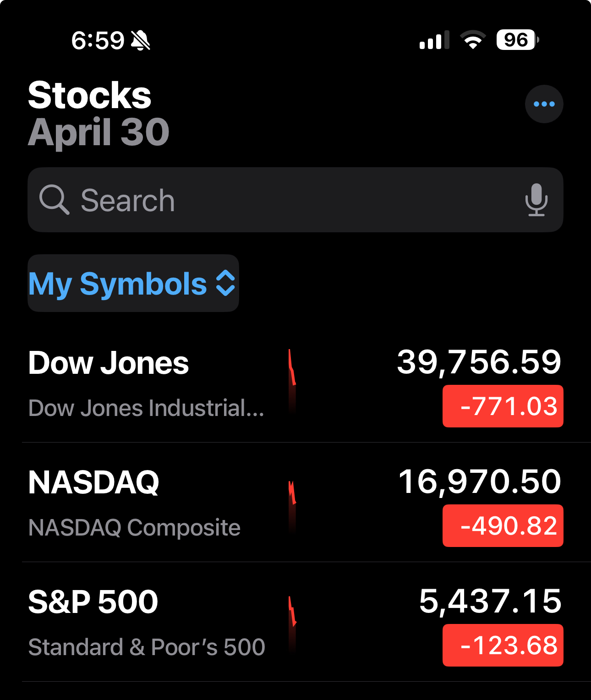The height and width of the screenshot is (700, 591).
Task: Tap the Wi-Fi status icon
Action: pyautogui.click(x=473, y=40)
